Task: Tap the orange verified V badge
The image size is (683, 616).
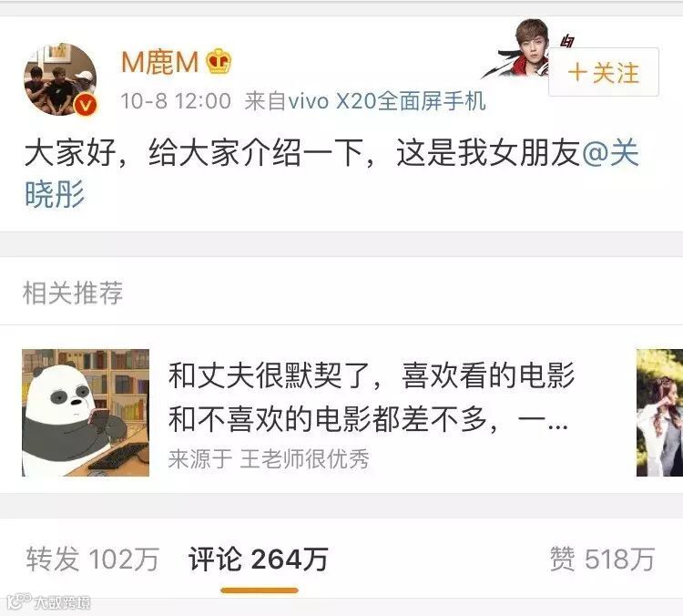Action: (86, 105)
